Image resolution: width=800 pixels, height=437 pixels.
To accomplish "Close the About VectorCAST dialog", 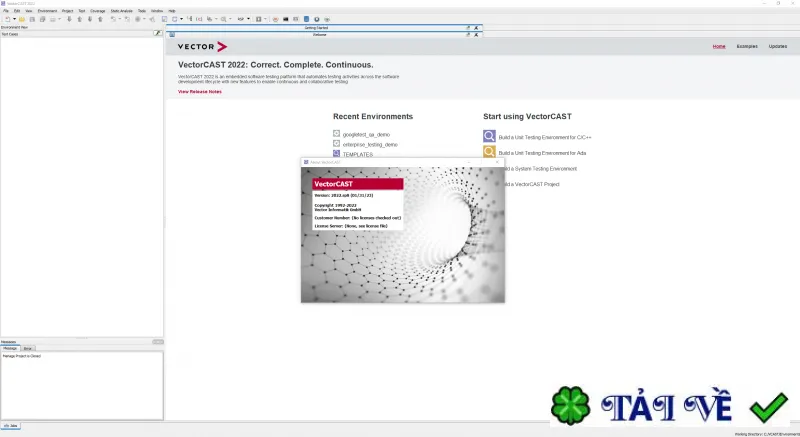I will (x=497, y=162).
